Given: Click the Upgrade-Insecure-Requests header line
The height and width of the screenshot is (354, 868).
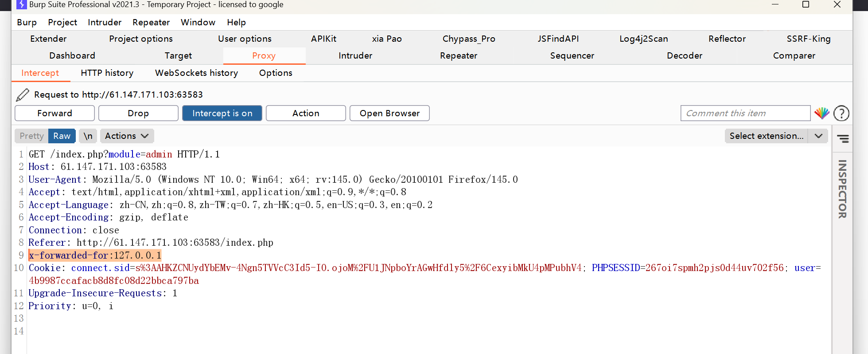Looking at the screenshot, I should tap(103, 293).
